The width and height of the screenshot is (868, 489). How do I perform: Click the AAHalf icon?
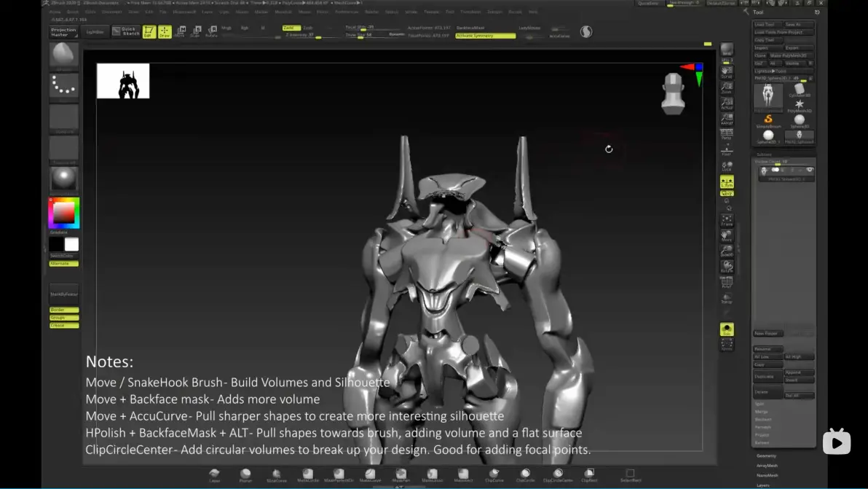tap(727, 119)
